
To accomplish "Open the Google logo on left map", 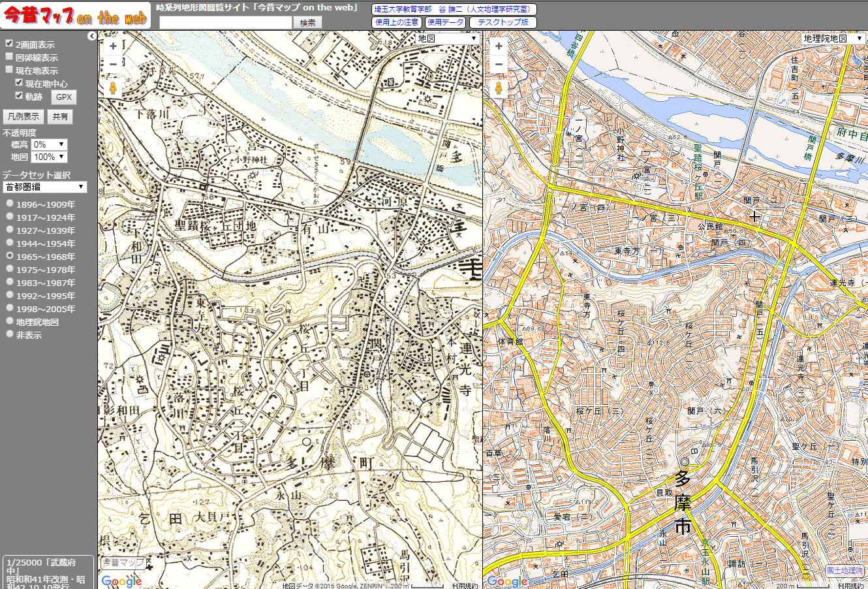I will 121,581.
